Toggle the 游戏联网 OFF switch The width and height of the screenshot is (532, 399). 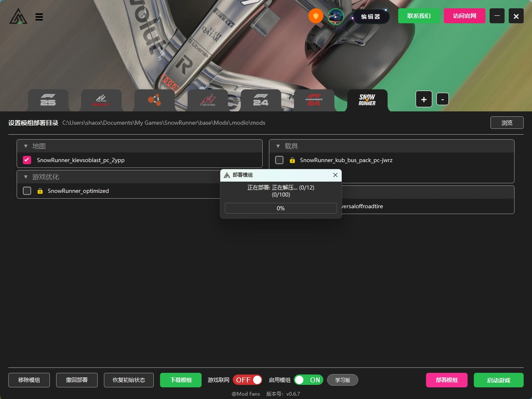coord(247,380)
